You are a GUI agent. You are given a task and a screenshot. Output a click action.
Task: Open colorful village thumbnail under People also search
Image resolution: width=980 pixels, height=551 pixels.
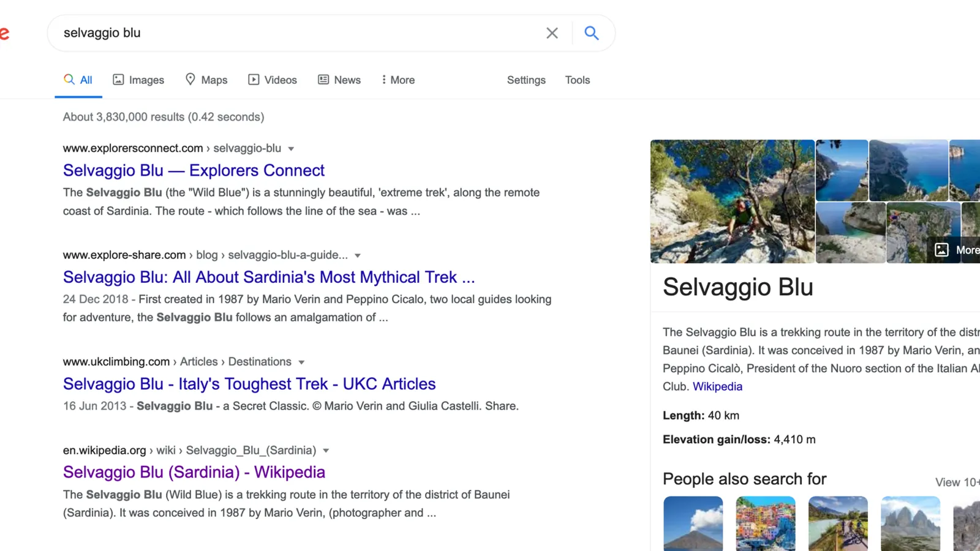tap(766, 523)
